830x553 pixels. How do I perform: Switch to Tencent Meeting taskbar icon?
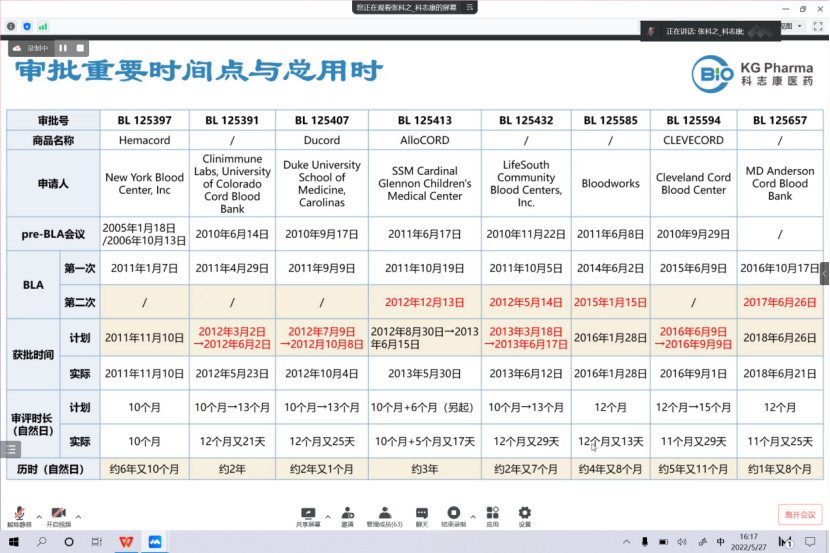[x=155, y=542]
